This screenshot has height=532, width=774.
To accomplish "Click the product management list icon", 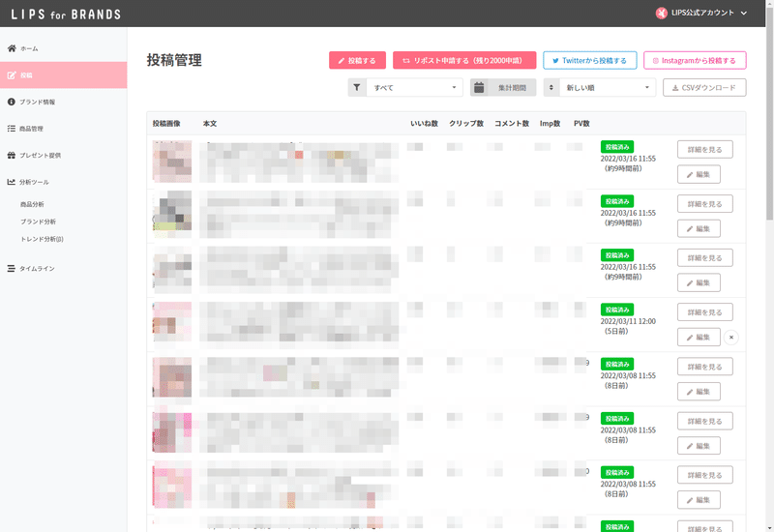I will (x=12, y=129).
